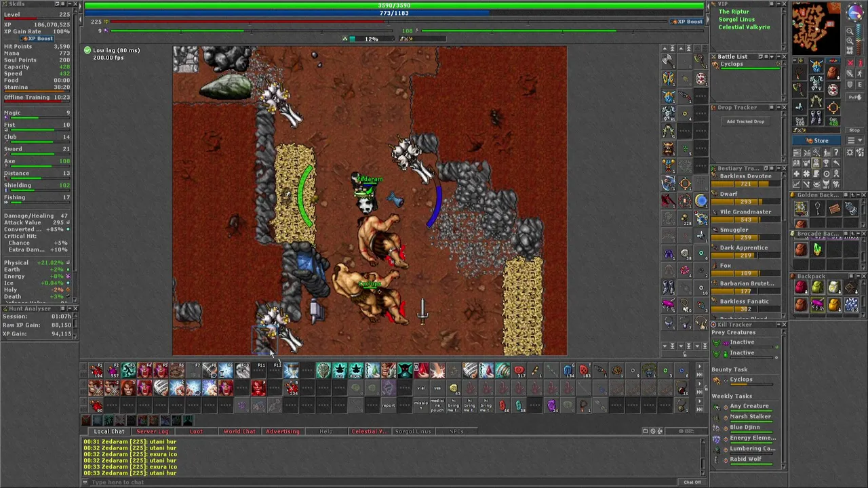Click Add Tracked Drop button

point(745,121)
